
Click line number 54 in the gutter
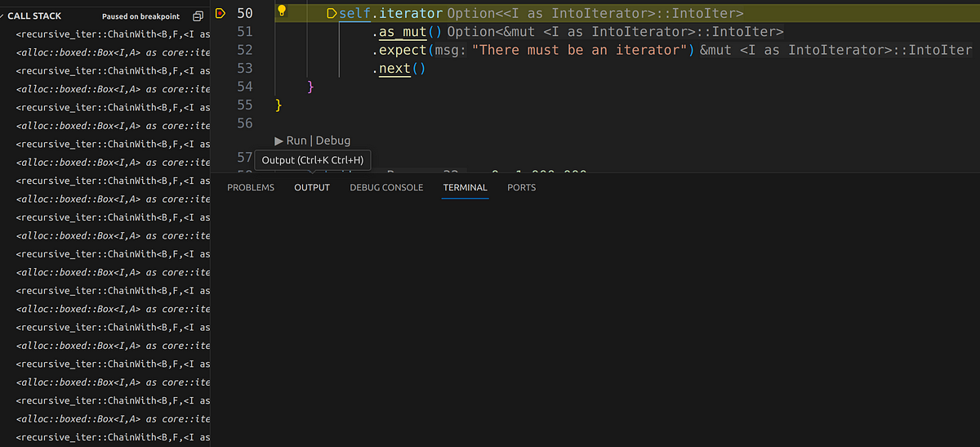244,87
